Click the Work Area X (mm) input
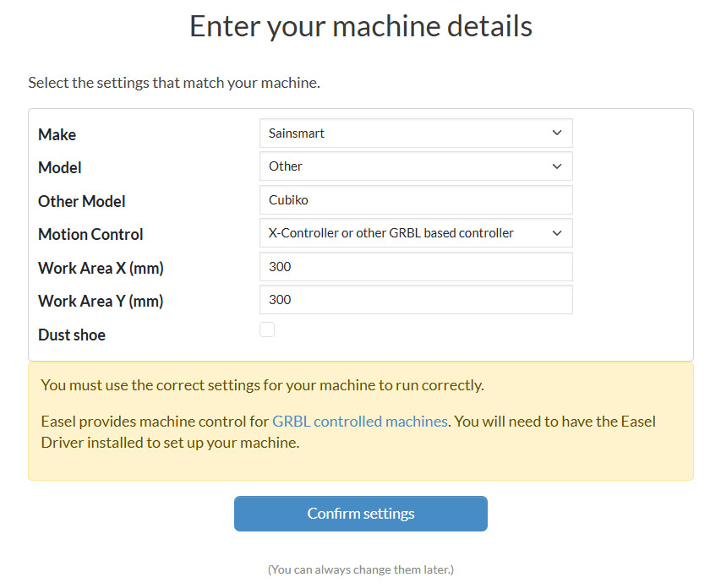Screen dimensions: 721x588 coord(416,267)
